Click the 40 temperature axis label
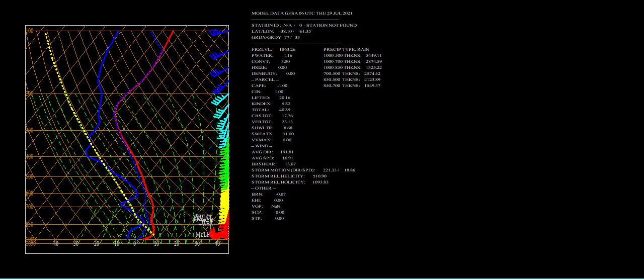Screen dimensions: 644x279 pos(217,244)
